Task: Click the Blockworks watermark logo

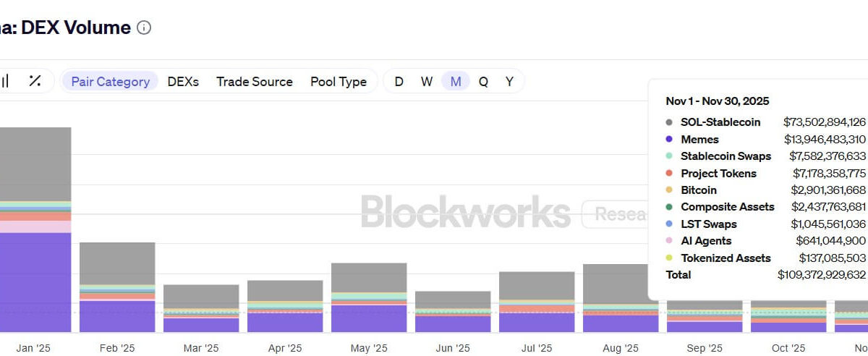Action: [x=466, y=212]
